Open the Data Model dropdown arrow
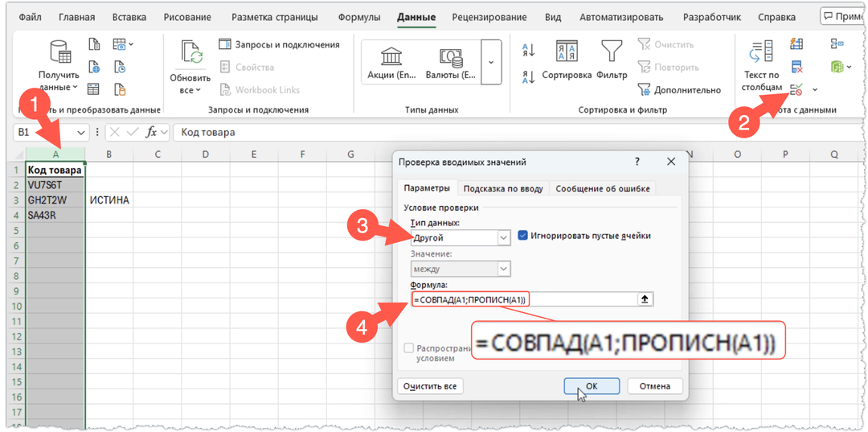This screenshot has height=432, width=868. point(850,67)
